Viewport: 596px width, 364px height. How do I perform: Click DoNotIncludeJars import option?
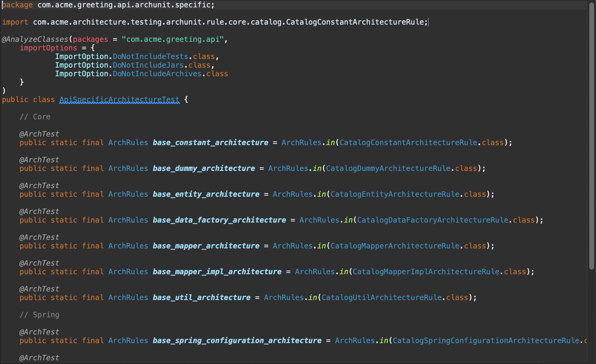148,65
